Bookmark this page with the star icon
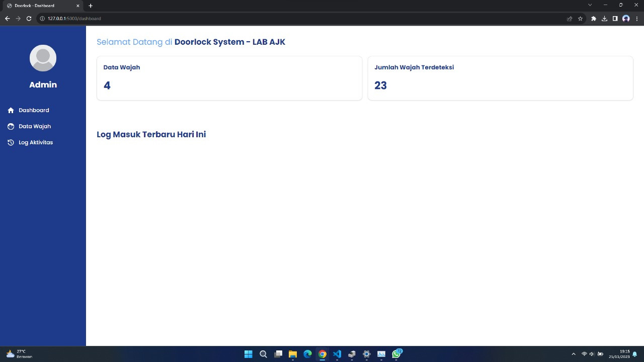This screenshot has width=644, height=362. click(580, 19)
